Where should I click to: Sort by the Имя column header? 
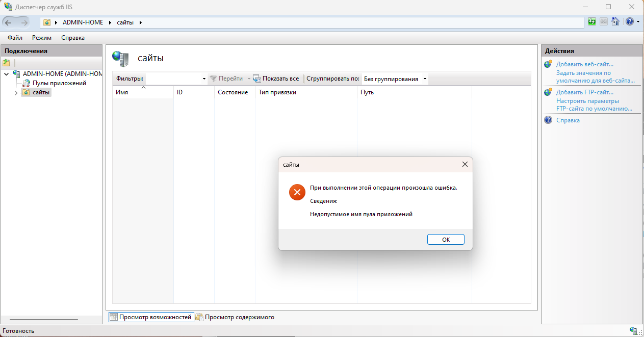pos(143,92)
